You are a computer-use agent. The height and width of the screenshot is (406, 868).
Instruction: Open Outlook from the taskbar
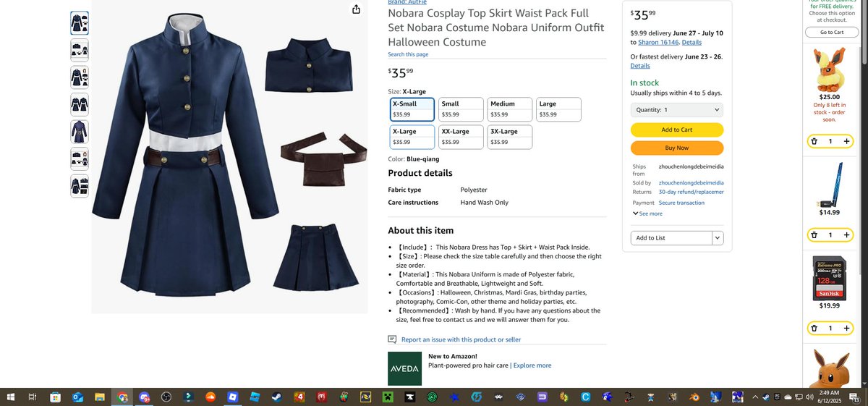click(x=77, y=397)
